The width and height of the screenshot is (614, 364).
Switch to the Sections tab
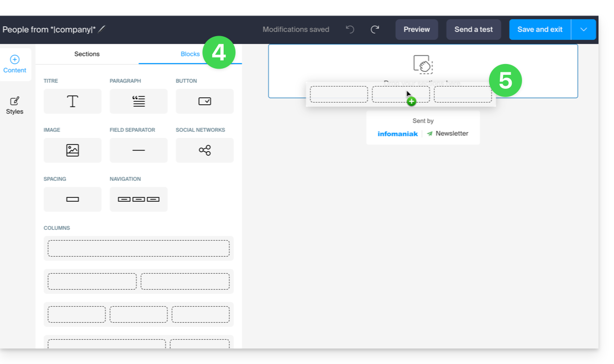(87, 54)
